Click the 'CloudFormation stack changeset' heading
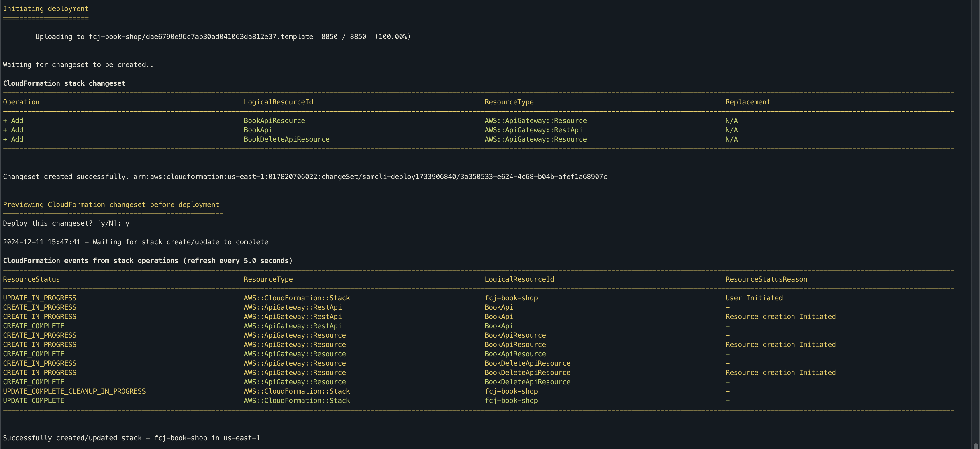 click(x=64, y=83)
